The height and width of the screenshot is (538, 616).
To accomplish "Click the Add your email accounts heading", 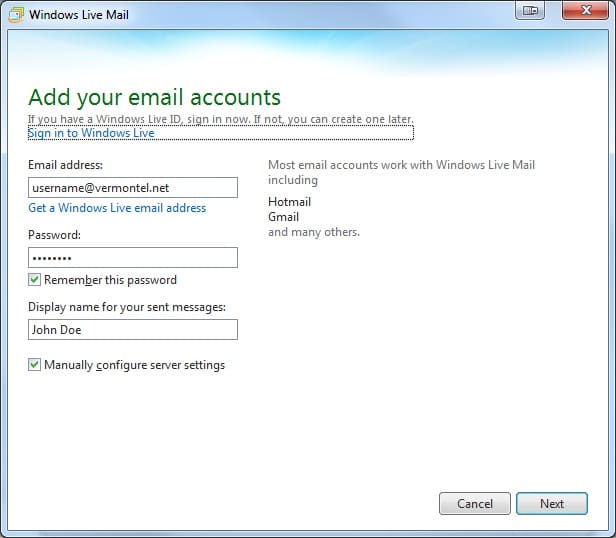I will (x=154, y=97).
